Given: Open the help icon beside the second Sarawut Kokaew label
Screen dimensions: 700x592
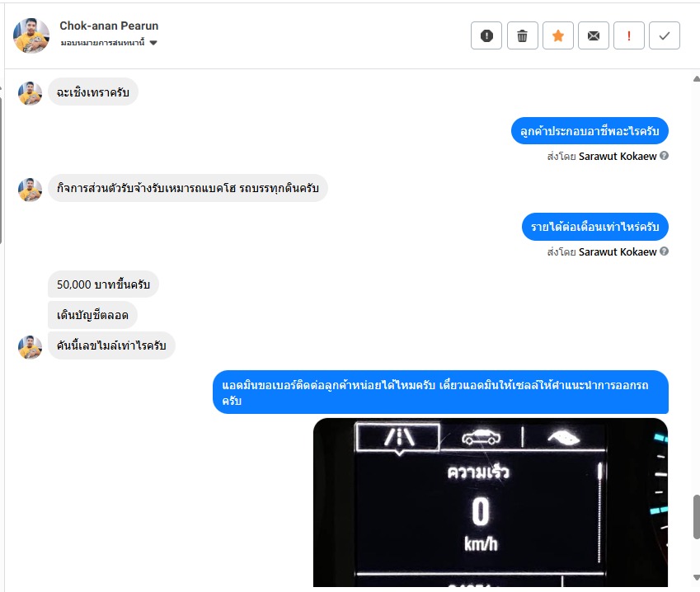Looking at the screenshot, I should pyautogui.click(x=664, y=251).
